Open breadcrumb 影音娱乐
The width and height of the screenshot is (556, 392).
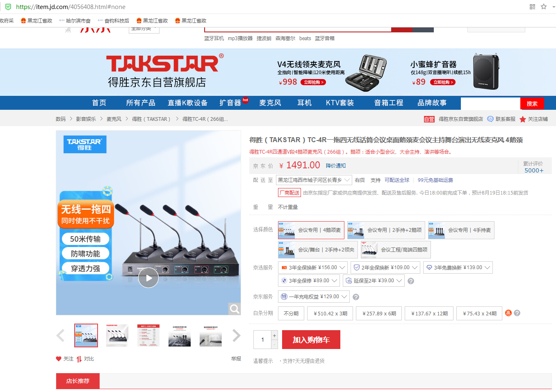click(86, 119)
